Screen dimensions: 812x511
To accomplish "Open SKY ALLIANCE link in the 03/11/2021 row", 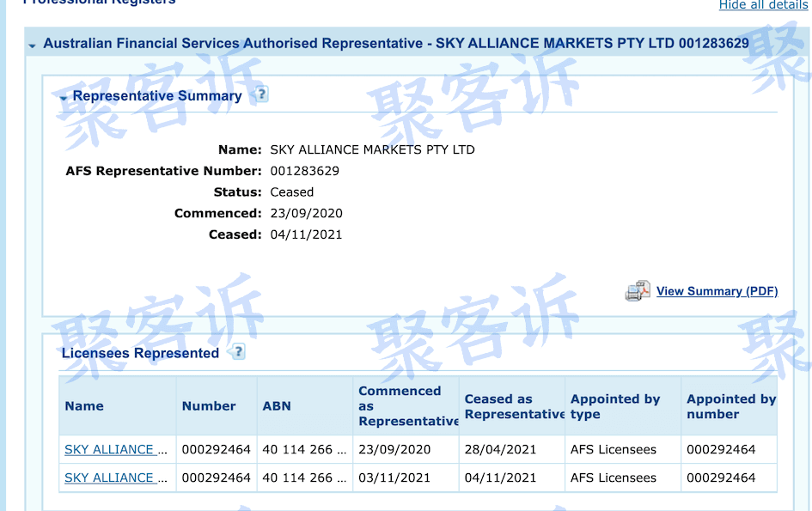I will click(x=109, y=478).
